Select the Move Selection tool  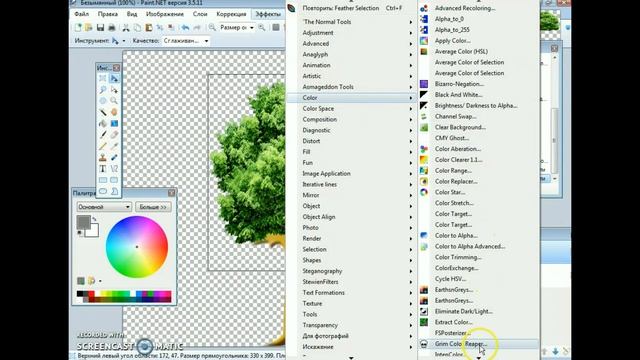coord(114,90)
